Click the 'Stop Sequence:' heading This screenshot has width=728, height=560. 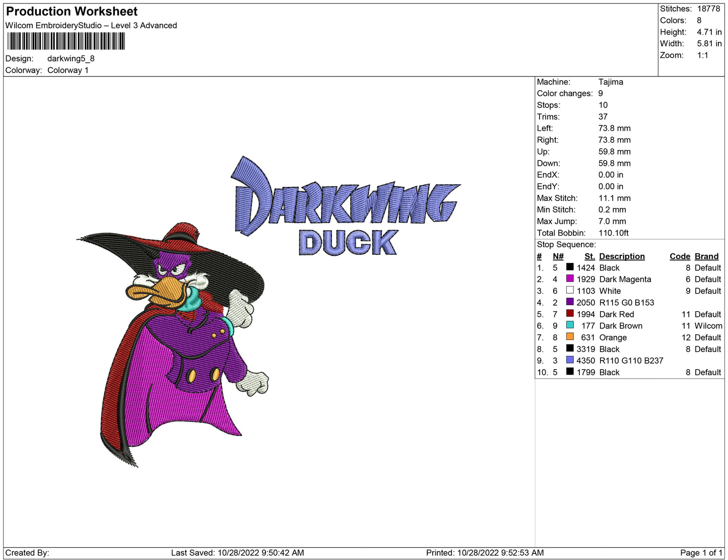(566, 244)
